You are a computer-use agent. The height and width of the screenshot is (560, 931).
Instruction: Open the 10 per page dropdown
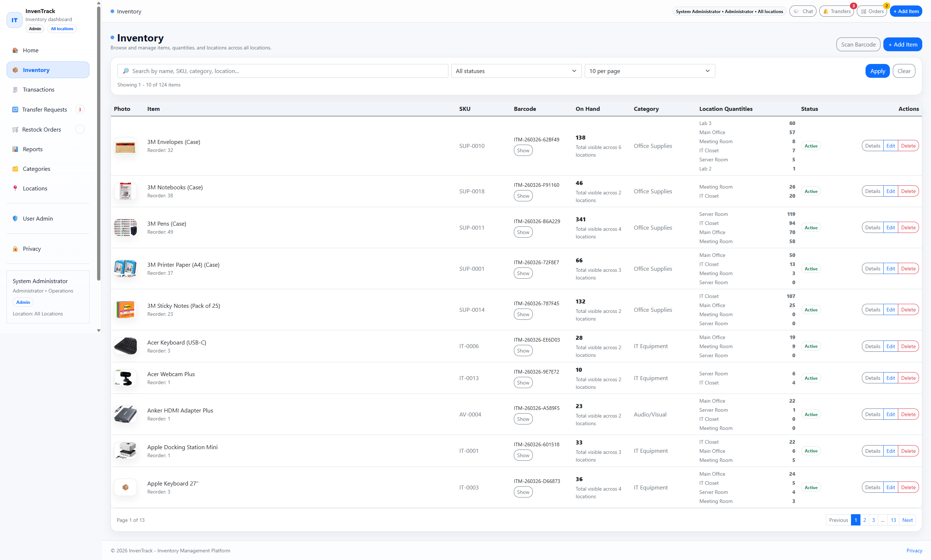coord(650,70)
